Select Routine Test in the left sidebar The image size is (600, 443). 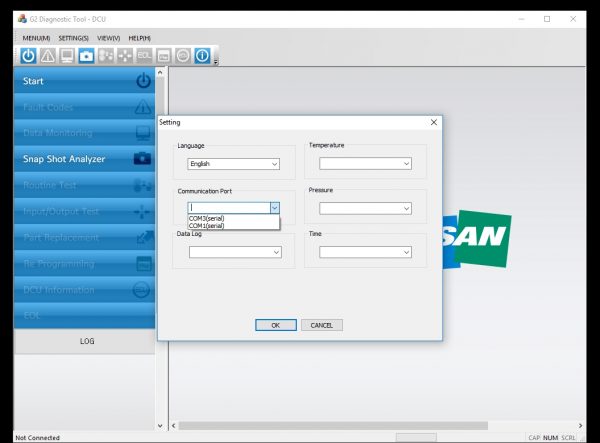coord(85,185)
